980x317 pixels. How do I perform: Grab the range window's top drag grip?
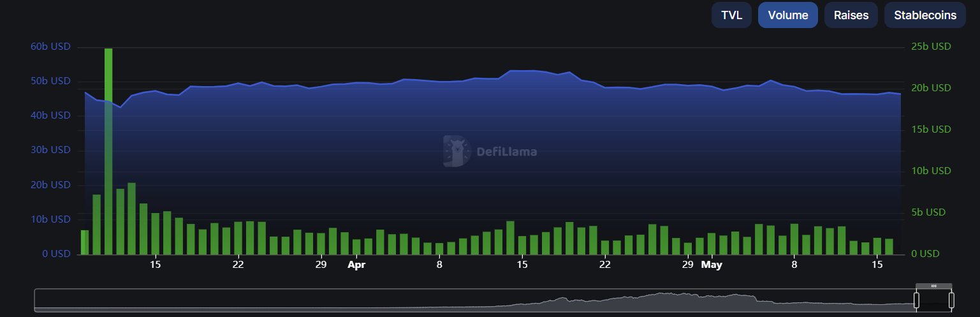click(934, 286)
